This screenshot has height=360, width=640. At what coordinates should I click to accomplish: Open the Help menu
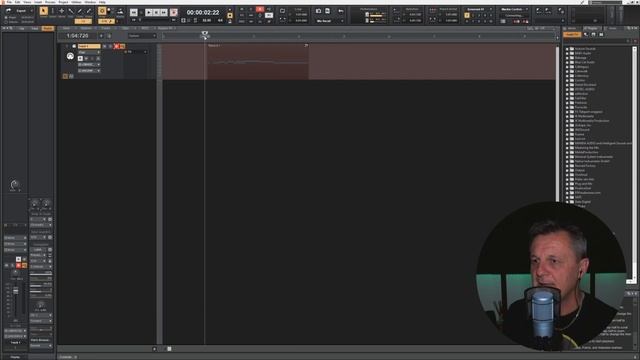[x=102, y=2]
